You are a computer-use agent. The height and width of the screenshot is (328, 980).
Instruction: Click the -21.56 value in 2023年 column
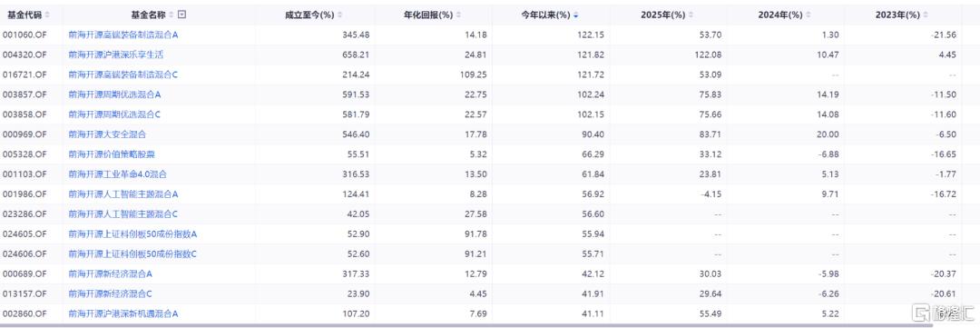point(944,35)
